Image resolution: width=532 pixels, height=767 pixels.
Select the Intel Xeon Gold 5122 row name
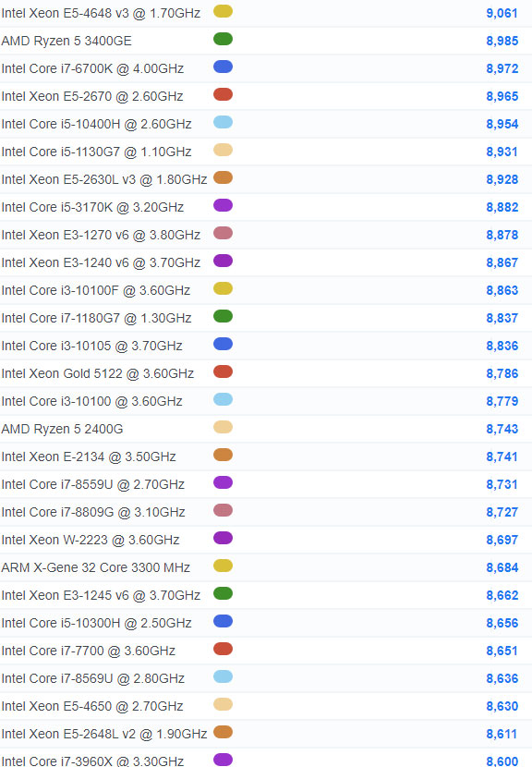coord(98,373)
